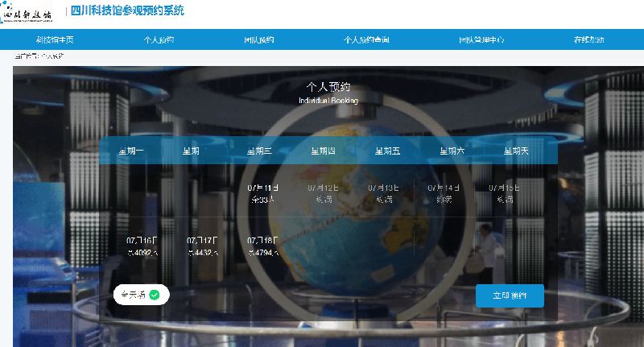Pick the 07月12日 date slot
Image resolution: width=644 pixels, height=347 pixels.
(x=323, y=192)
